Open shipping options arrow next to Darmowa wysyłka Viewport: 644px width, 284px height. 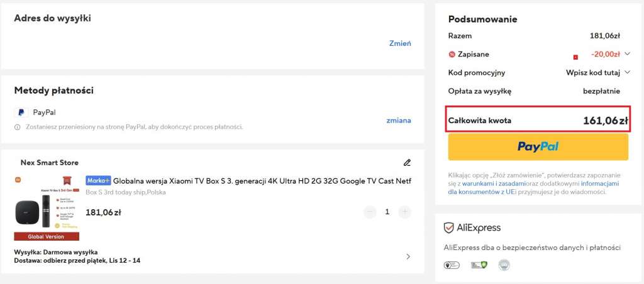(408, 256)
